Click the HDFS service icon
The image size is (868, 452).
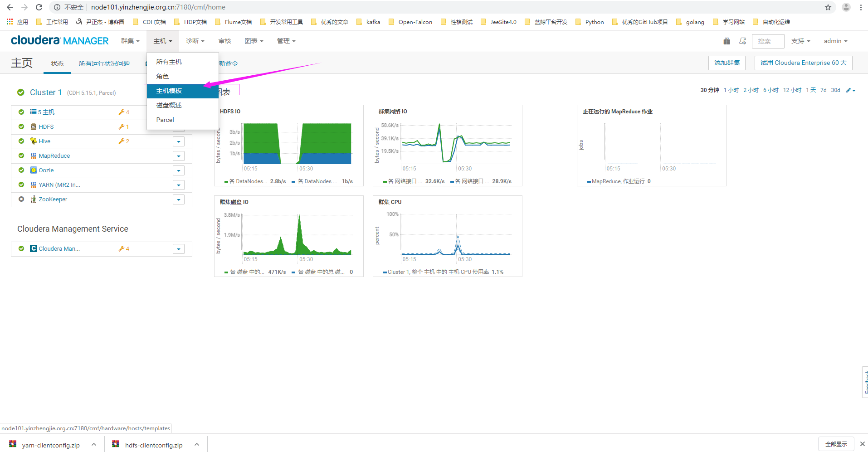click(34, 126)
